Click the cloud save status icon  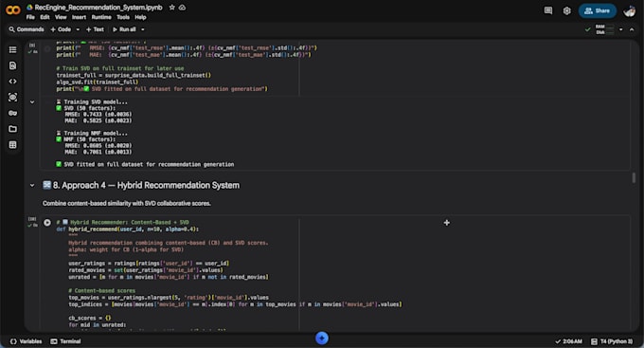(183, 8)
